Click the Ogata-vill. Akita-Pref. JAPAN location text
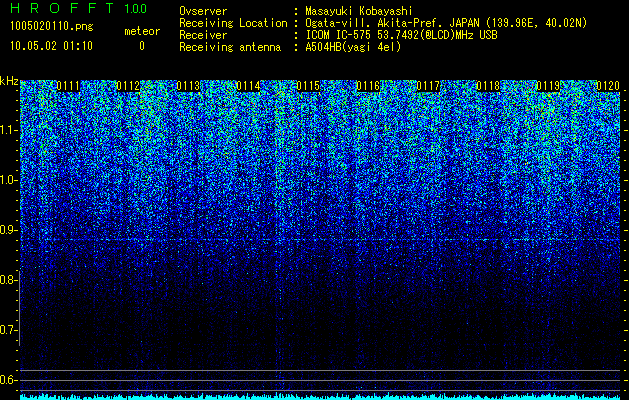 (446, 23)
